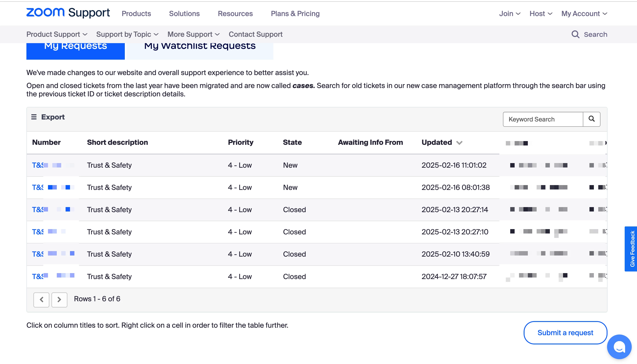637x364 pixels.
Task: Expand the Product Support dropdown
Action: click(x=57, y=34)
